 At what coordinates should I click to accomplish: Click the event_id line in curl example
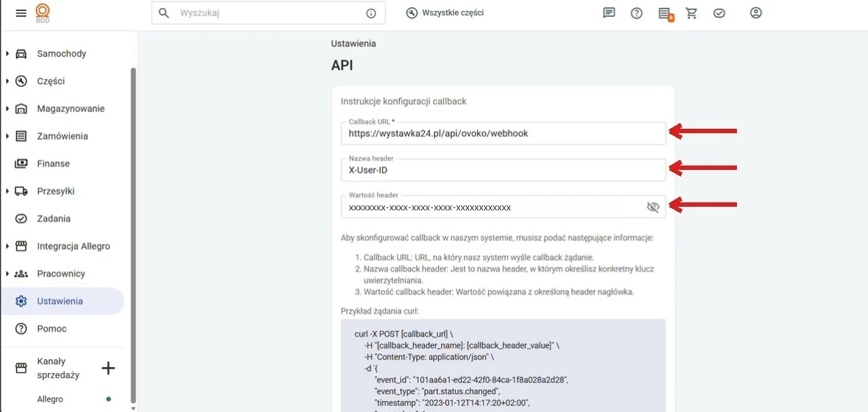click(472, 379)
